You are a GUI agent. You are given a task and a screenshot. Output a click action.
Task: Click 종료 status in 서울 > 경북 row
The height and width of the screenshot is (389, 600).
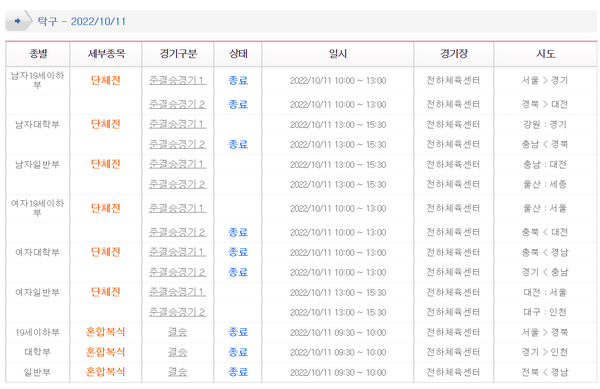[238, 332]
